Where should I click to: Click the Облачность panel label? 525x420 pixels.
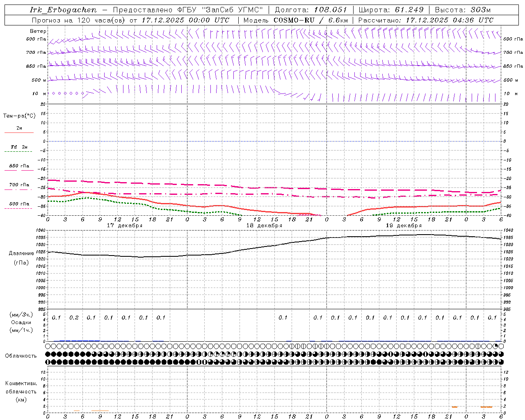click(x=21, y=356)
